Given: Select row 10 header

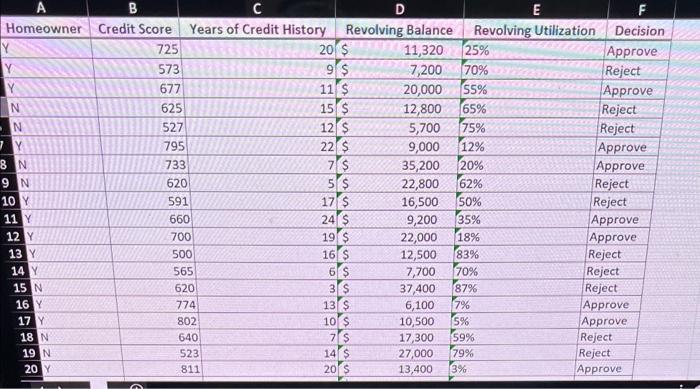Looking at the screenshot, I should point(8,201).
